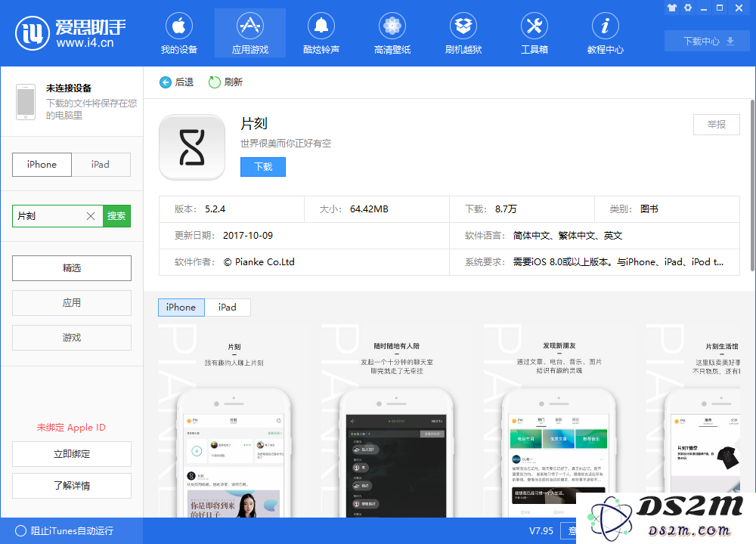The width and height of the screenshot is (756, 544).
Task: Click the vertical scrollbar of app details
Action: click(752, 186)
